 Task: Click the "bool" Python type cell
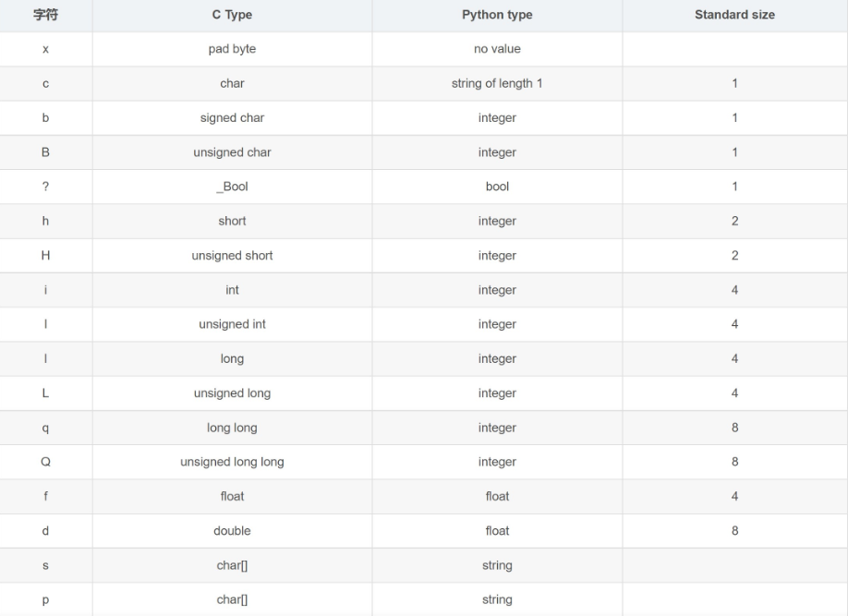(x=497, y=187)
